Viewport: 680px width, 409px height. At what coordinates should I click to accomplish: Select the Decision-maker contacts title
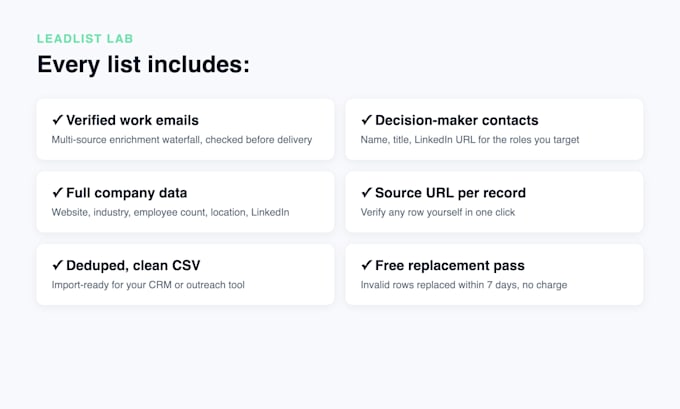pyautogui.click(x=457, y=120)
